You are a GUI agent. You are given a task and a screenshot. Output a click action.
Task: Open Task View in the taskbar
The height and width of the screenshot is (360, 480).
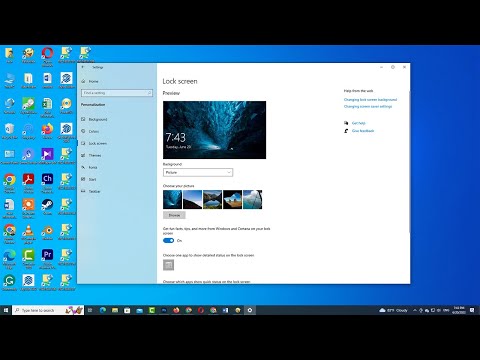coord(90,310)
